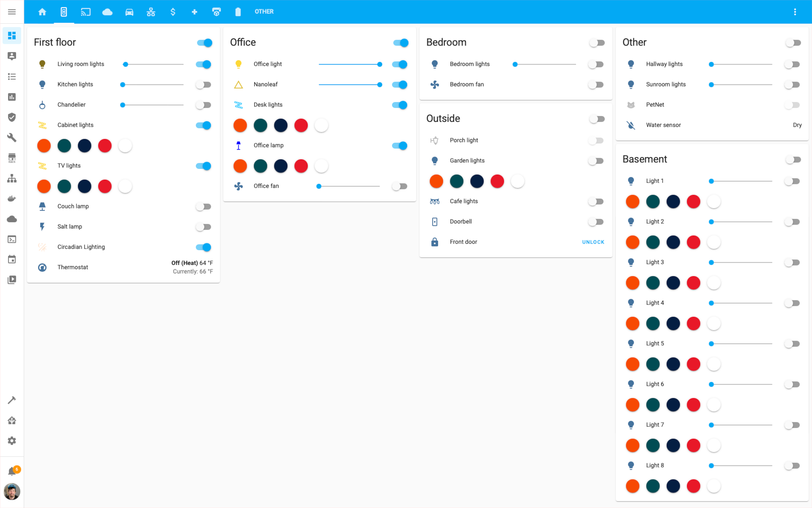Select the car dashboard tab
The width and height of the screenshot is (812, 508).
pos(129,11)
